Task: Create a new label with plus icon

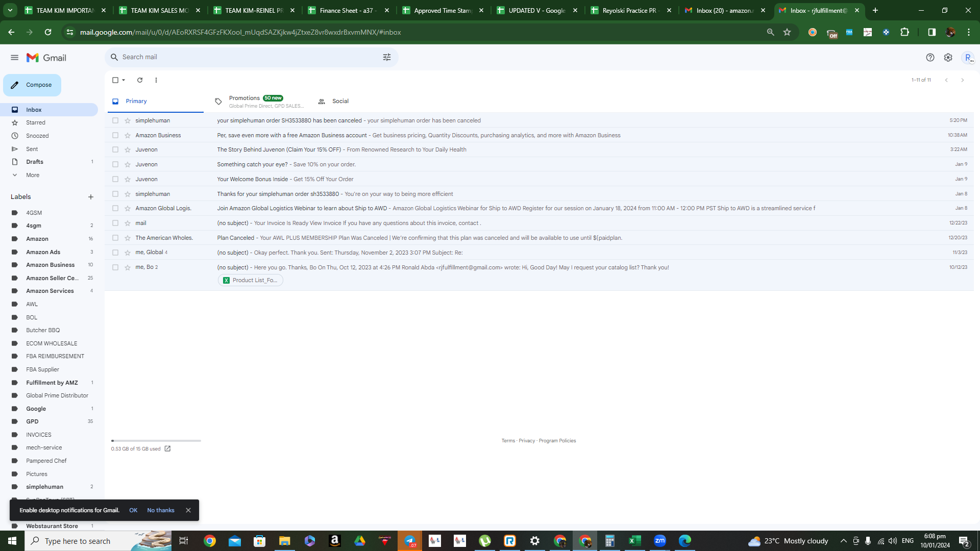Action: tap(91, 197)
